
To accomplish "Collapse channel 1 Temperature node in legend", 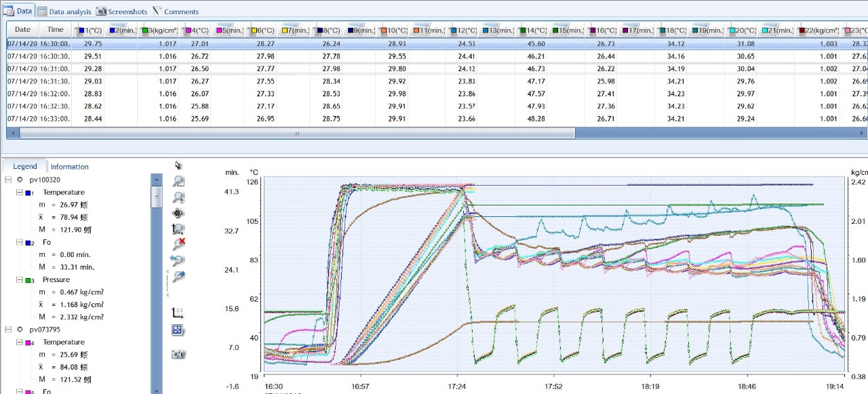I will tap(20, 193).
